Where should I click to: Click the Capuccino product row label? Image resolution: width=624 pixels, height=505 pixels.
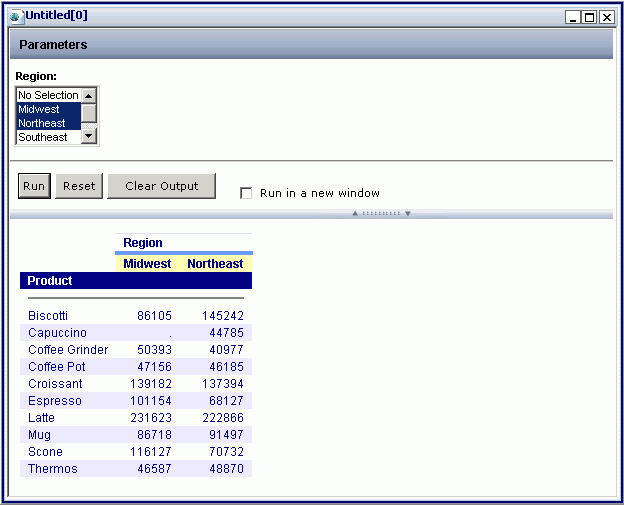pyautogui.click(x=57, y=333)
